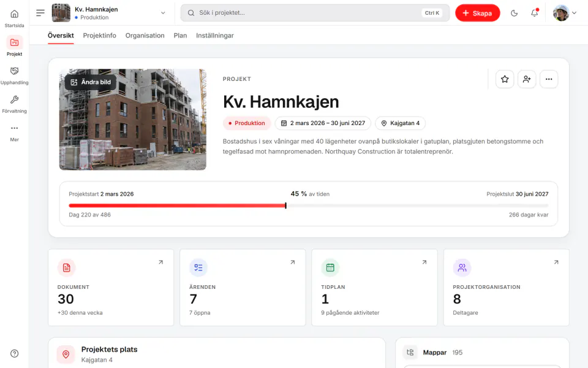
Task: Open the Organisation tab
Action: click(x=145, y=36)
